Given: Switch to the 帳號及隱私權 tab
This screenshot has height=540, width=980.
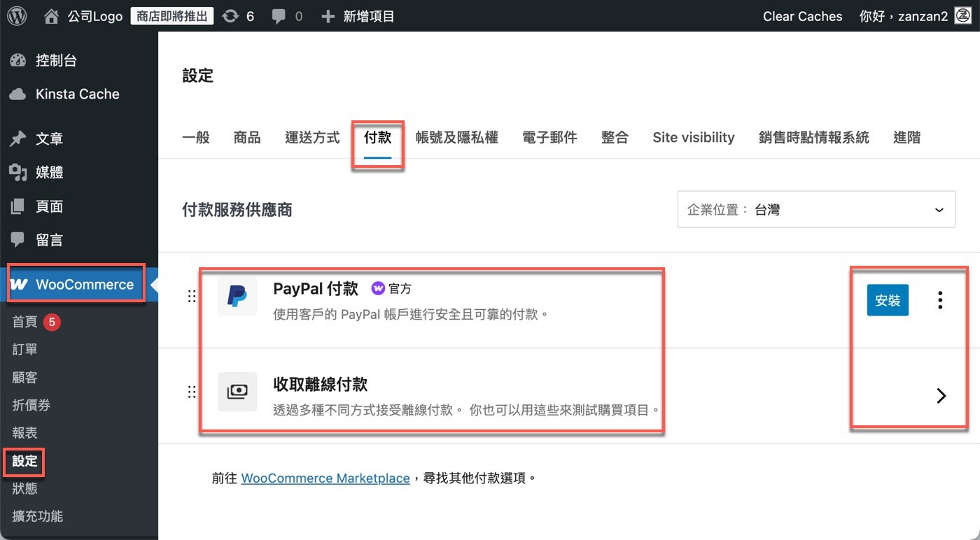Looking at the screenshot, I should coord(456,138).
